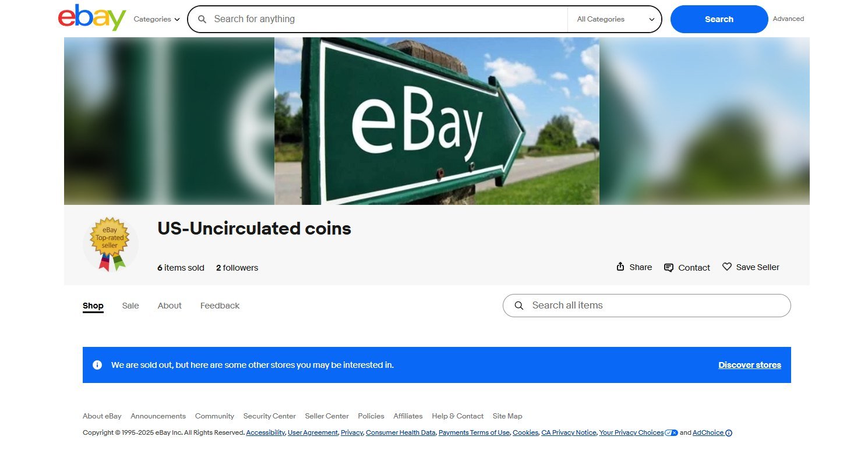This screenshot has height=454, width=868.
Task: Click the Search all items field
Action: (x=647, y=306)
